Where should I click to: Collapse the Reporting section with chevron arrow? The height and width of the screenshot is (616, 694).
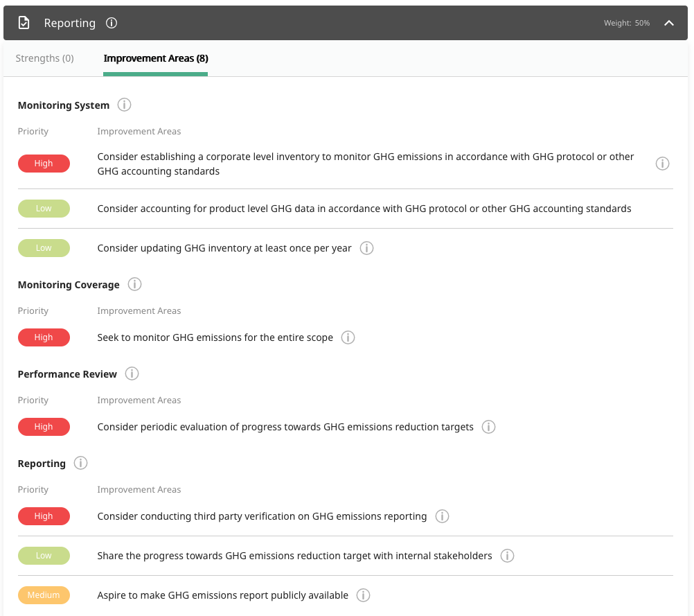pyautogui.click(x=669, y=23)
